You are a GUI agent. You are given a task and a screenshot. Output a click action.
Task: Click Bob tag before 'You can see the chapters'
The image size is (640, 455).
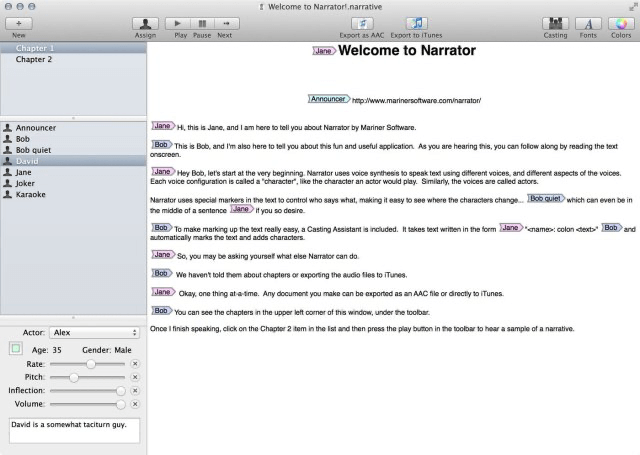coord(162,311)
